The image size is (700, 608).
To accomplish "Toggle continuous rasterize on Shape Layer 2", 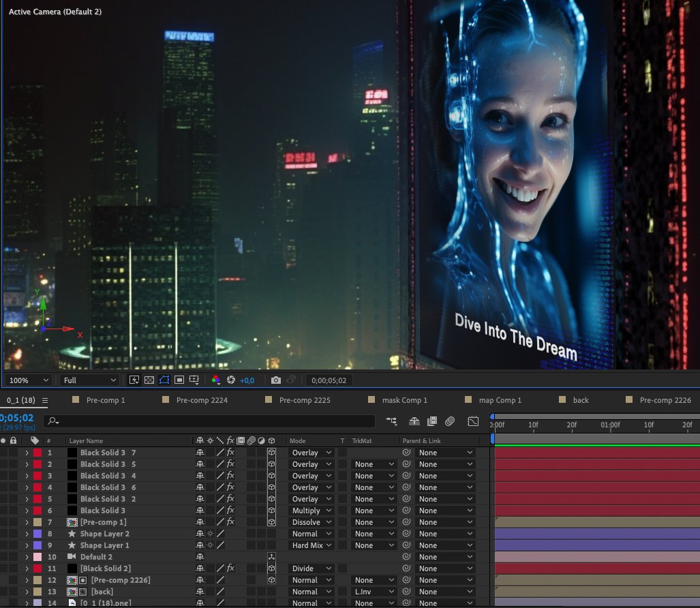I will tap(210, 534).
